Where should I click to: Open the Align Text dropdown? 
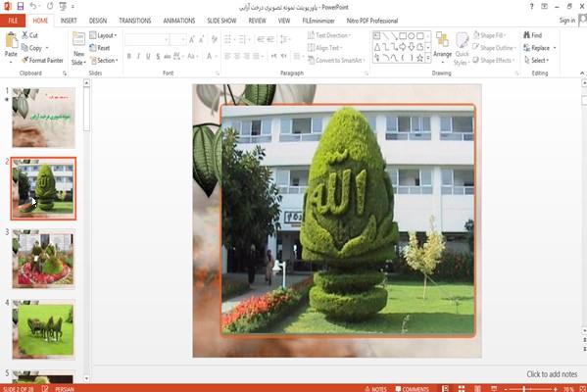point(325,48)
